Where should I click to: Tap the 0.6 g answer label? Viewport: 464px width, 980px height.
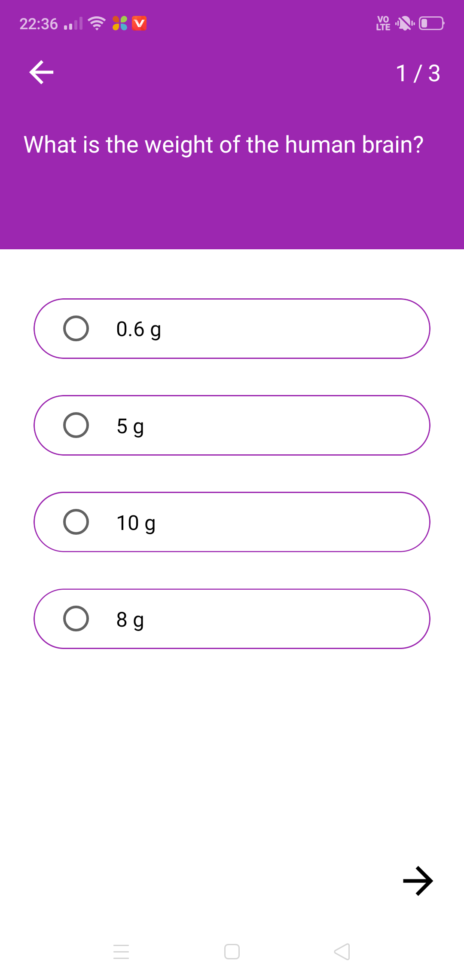[x=138, y=329]
